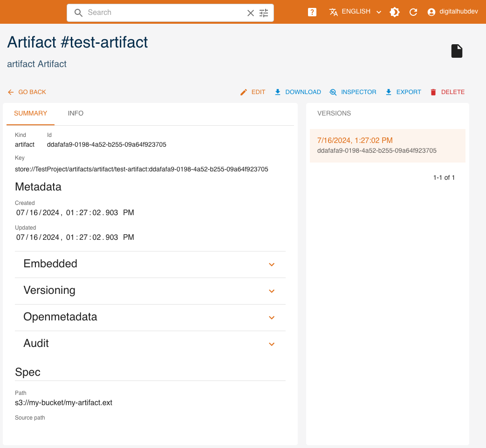Select the 7/16/2024 version entry

(x=387, y=145)
